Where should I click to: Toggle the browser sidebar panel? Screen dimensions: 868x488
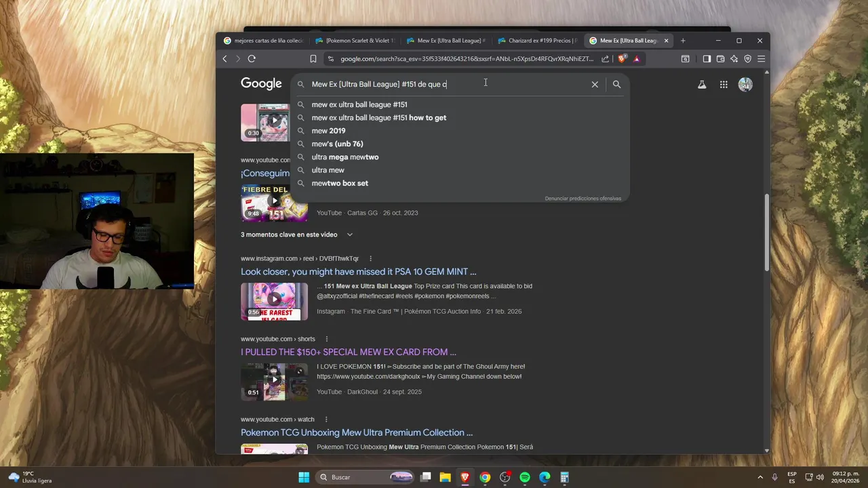point(707,59)
